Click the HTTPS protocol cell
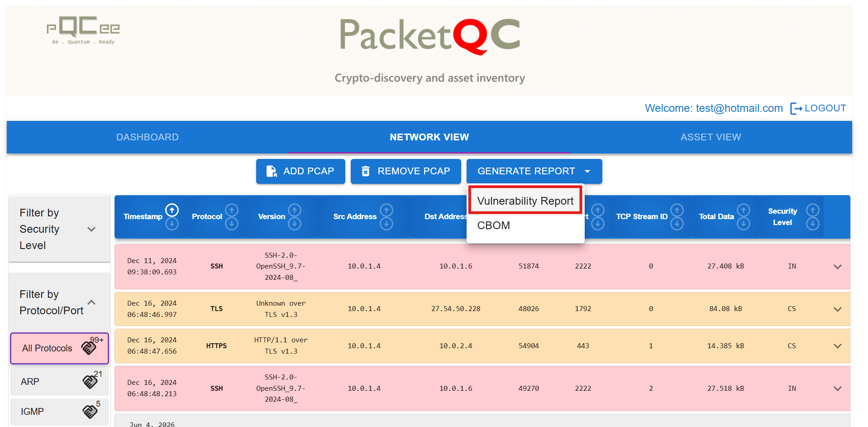This screenshot has height=427, width=868. (216, 346)
